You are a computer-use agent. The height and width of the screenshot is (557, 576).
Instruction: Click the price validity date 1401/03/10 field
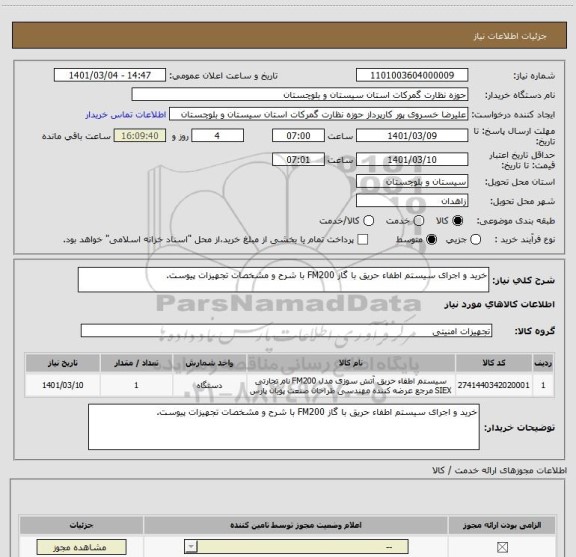(412, 160)
